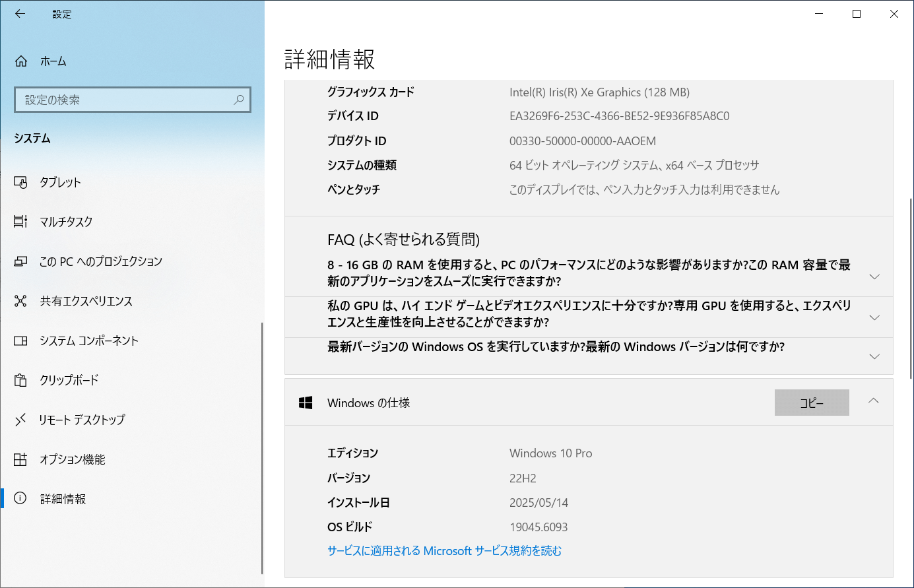The height and width of the screenshot is (588, 914).
Task: Open リモート デスクトップ page
Action: 131,420
